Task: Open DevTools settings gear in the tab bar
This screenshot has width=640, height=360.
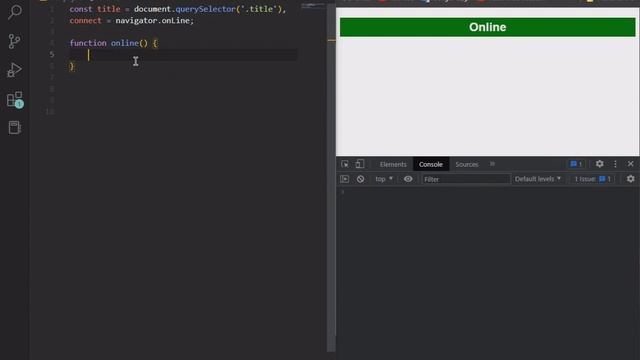Action: pyautogui.click(x=599, y=164)
